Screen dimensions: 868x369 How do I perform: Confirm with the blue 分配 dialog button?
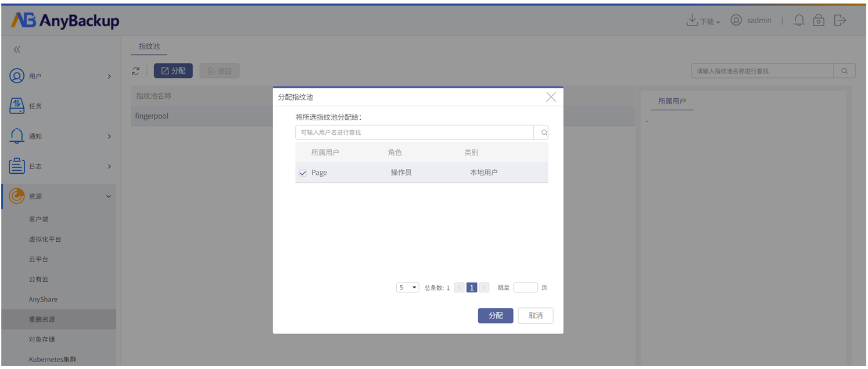496,316
